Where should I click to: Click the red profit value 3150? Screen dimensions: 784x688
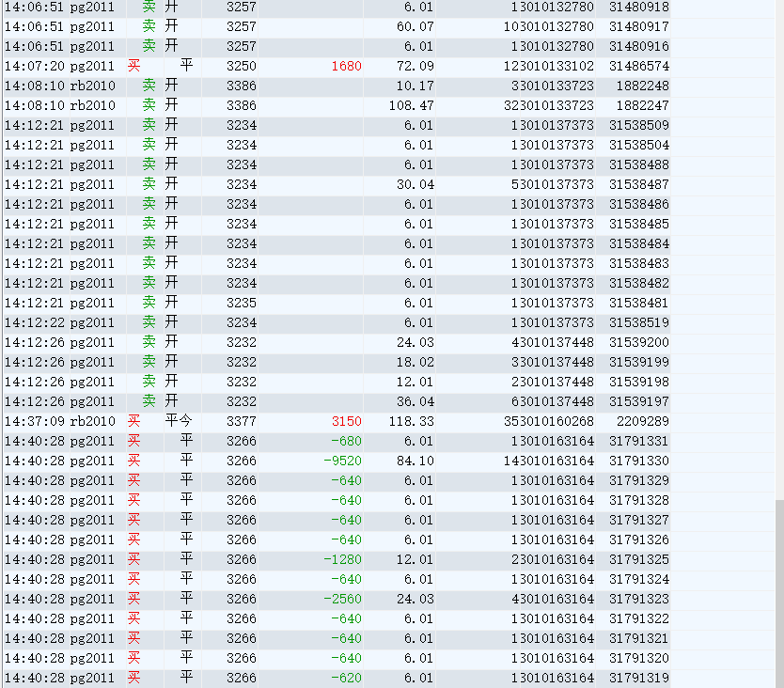pyautogui.click(x=345, y=421)
